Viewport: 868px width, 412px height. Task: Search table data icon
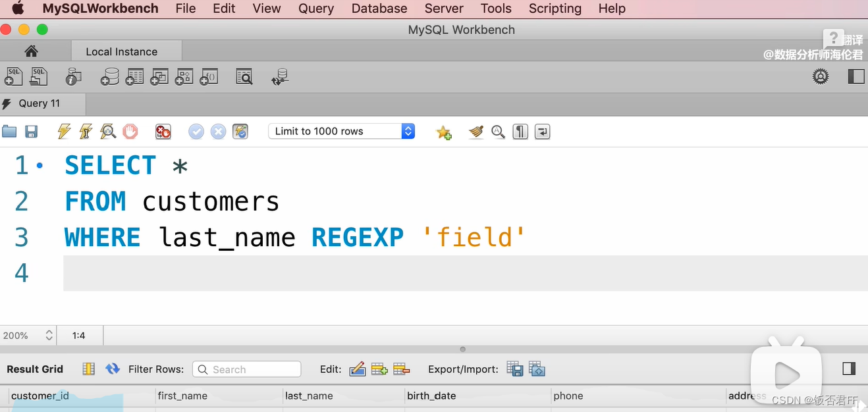coord(244,77)
